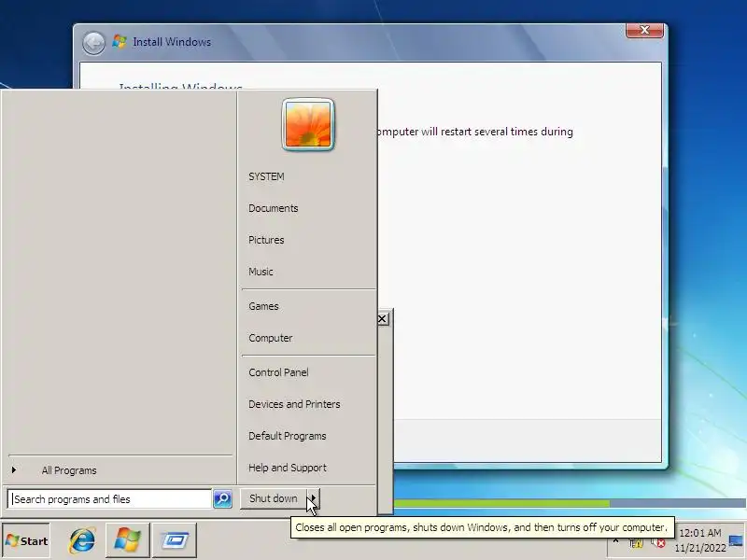Open Devices and Printers
The height and width of the screenshot is (560, 747).
[x=294, y=404]
